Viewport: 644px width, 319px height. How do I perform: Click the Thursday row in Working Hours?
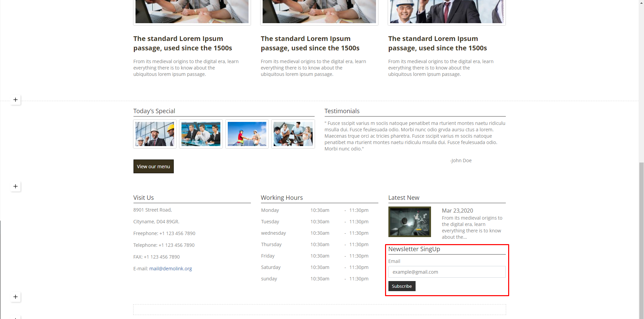pos(315,244)
